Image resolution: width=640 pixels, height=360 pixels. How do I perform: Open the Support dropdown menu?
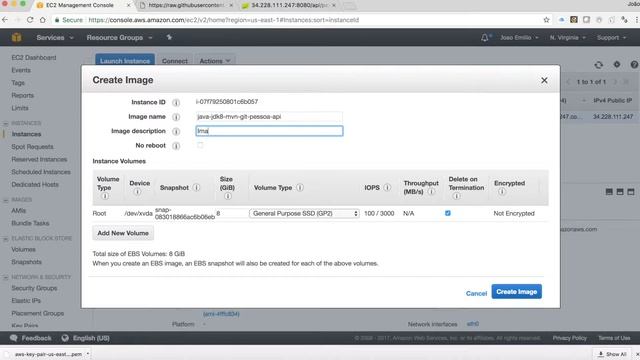point(611,38)
